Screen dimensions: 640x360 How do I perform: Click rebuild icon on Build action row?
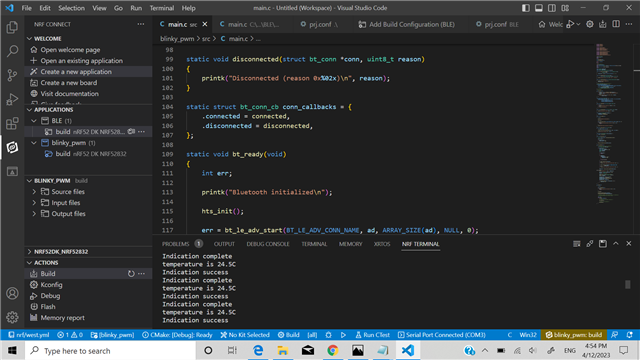point(131,274)
